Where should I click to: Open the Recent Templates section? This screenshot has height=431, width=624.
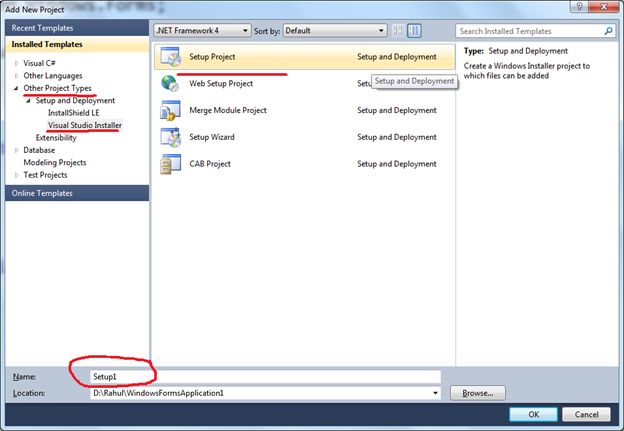[x=77, y=28]
